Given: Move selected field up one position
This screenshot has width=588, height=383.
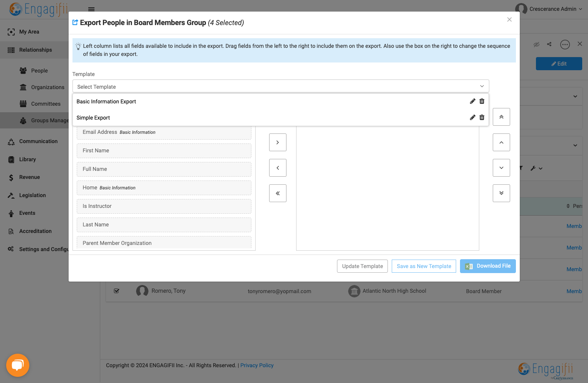Looking at the screenshot, I should (501, 142).
